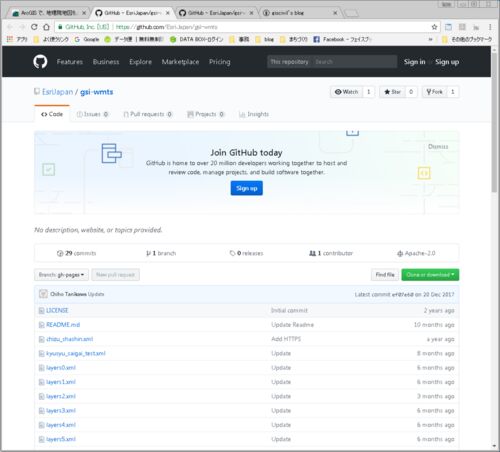Open the layers0.xml file
Viewport: 500px width, 452px height.
coord(61,368)
